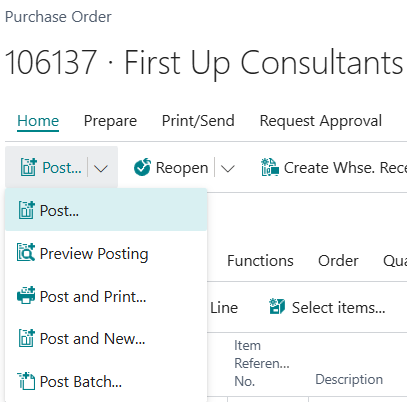Expand the Post split-button chevron
This screenshot has width=407, height=402.
coord(101,168)
